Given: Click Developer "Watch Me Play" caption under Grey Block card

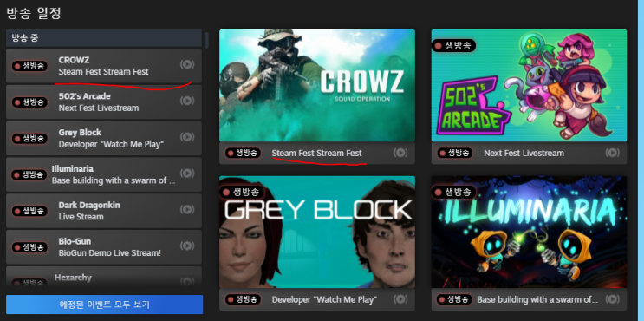Looking at the screenshot, I should 324,299.
